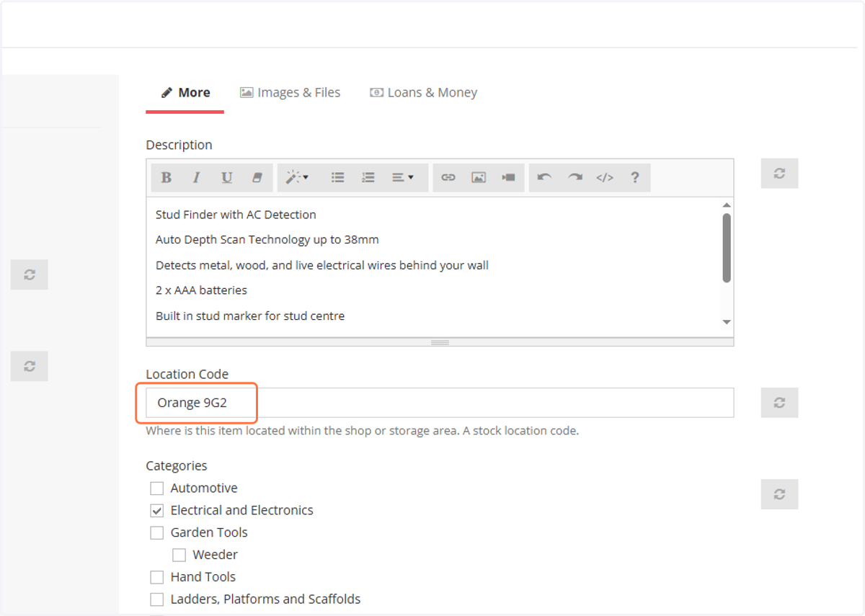Click the 'Auto Depth Scan Technology up to 38mm' line
The width and height of the screenshot is (865, 616).
click(x=267, y=240)
